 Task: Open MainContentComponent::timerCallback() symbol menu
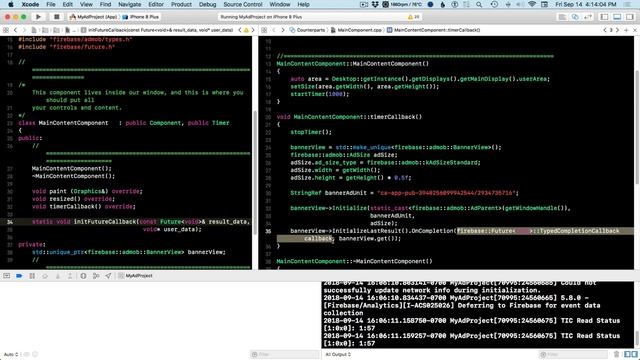[433, 30]
